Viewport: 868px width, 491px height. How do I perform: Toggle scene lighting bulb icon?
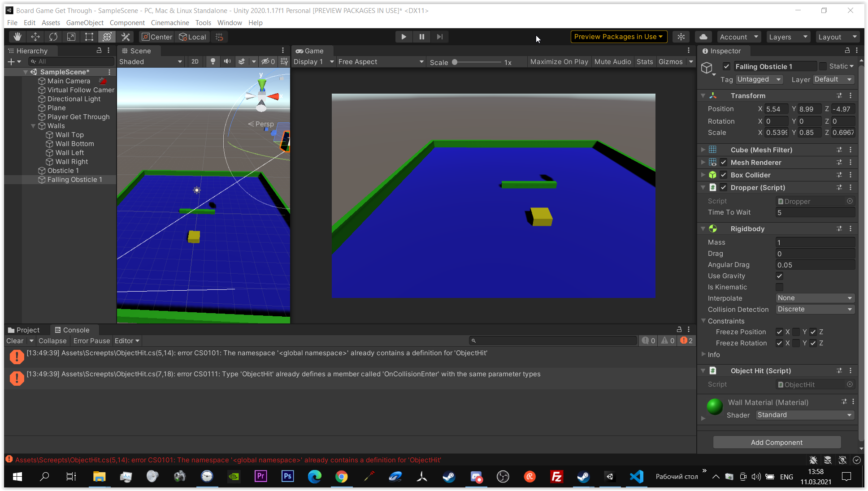coord(213,61)
